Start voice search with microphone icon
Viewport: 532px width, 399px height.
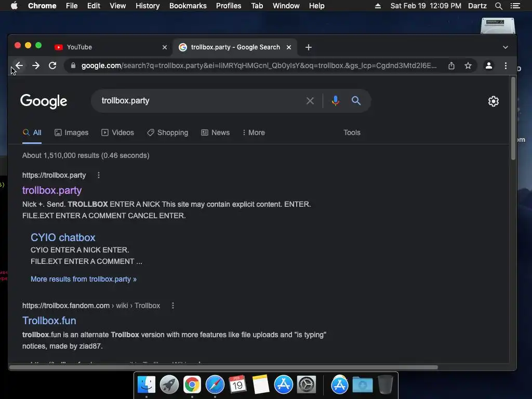tap(335, 101)
